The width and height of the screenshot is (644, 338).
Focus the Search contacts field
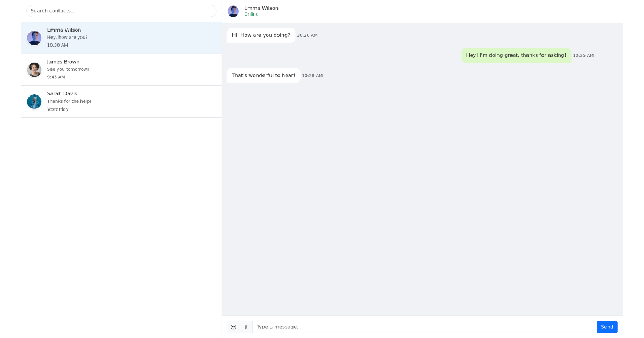coord(121,11)
